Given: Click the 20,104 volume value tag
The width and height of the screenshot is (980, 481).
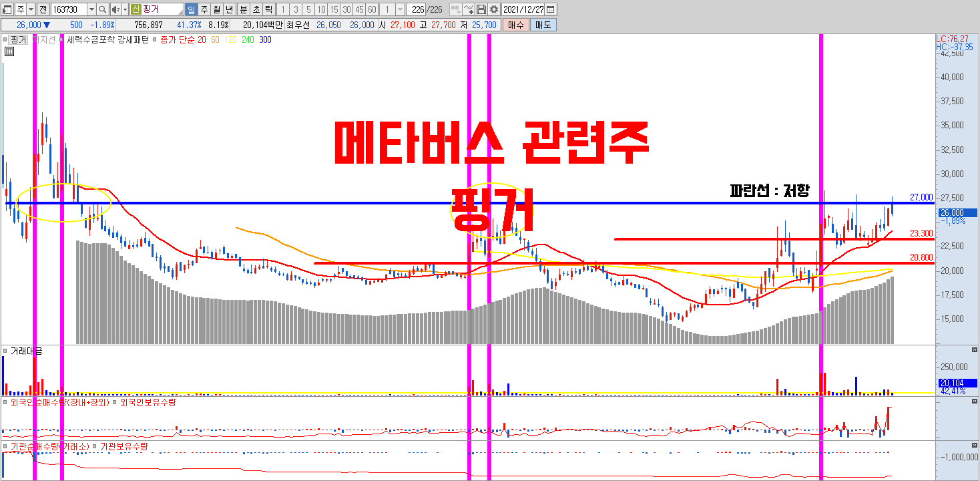Looking at the screenshot, I should (957, 383).
